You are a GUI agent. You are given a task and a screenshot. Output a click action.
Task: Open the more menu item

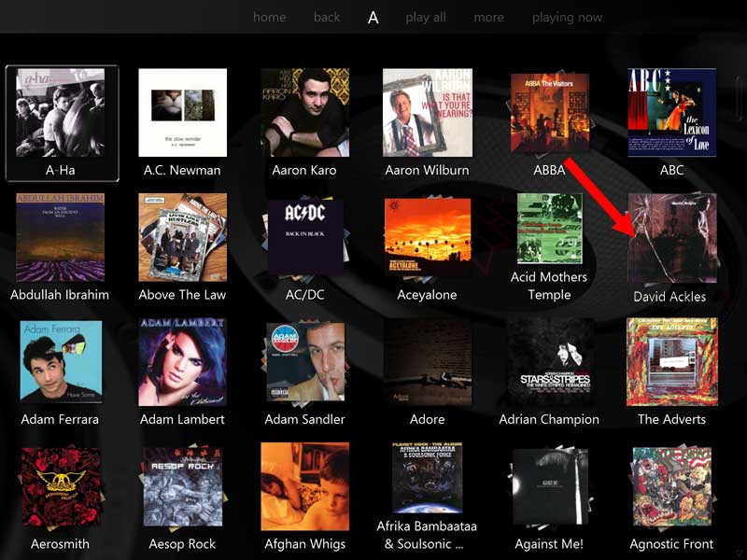(x=488, y=18)
